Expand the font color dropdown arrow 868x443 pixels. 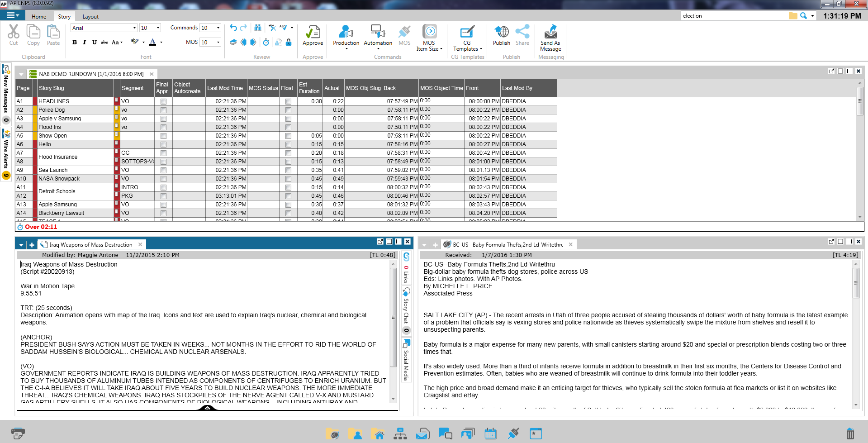(161, 42)
